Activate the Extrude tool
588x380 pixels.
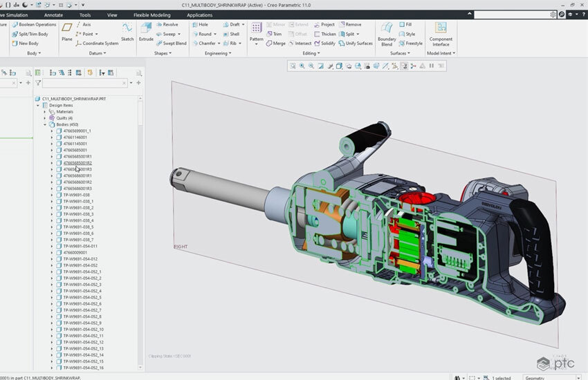point(146,32)
